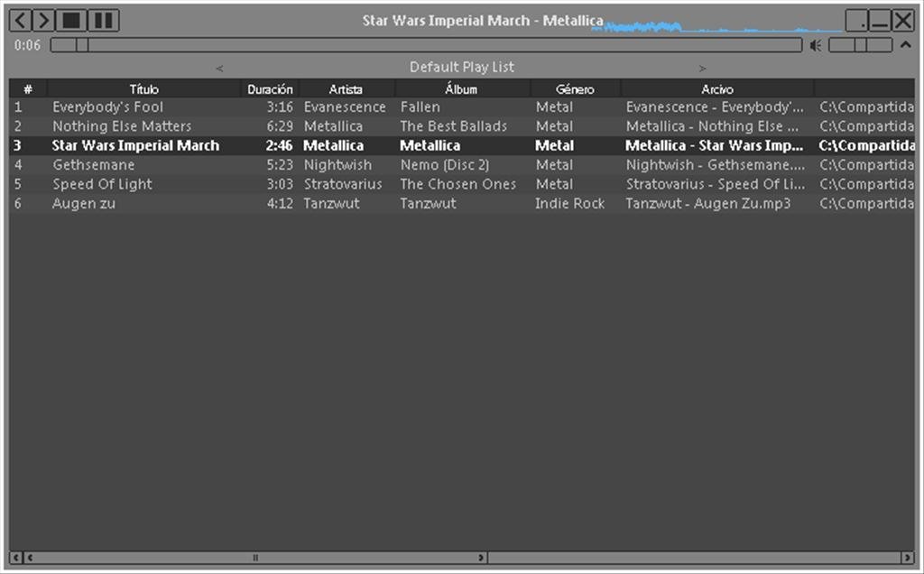This screenshot has width=924, height=574.
Task: Click the album Nemo (Disc 2)
Action: 445,165
